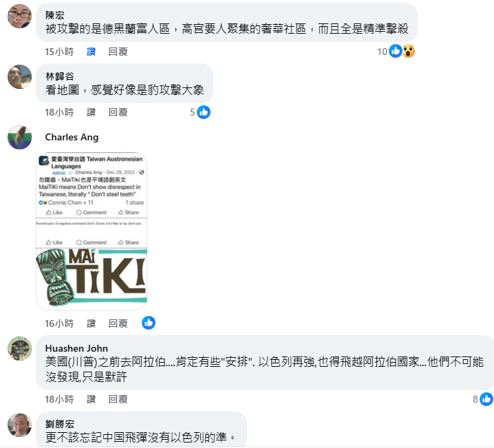Open the MaiTiki image in Charles Ang's comment
This screenshot has height=448, width=494.
coord(92,231)
